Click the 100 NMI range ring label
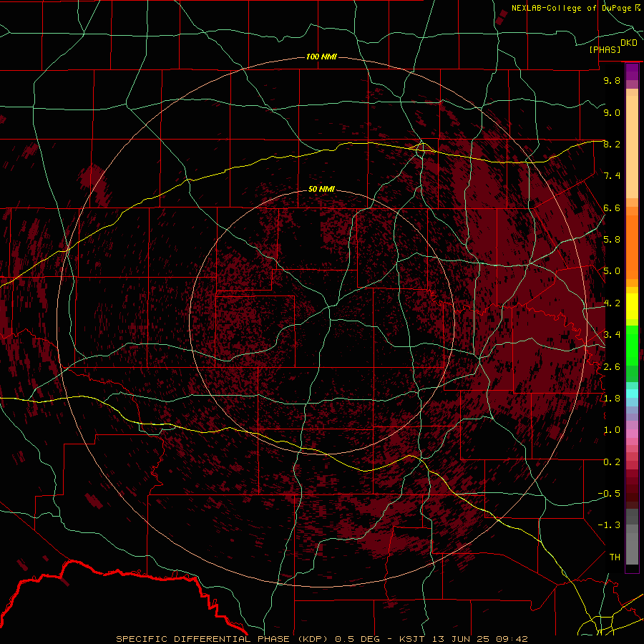This screenshot has width=644, height=644. point(321,57)
